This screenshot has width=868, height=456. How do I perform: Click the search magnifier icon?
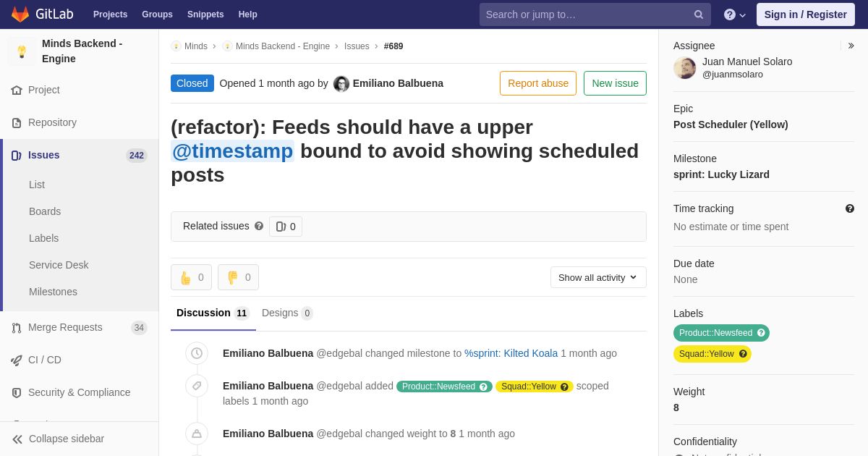(x=699, y=14)
